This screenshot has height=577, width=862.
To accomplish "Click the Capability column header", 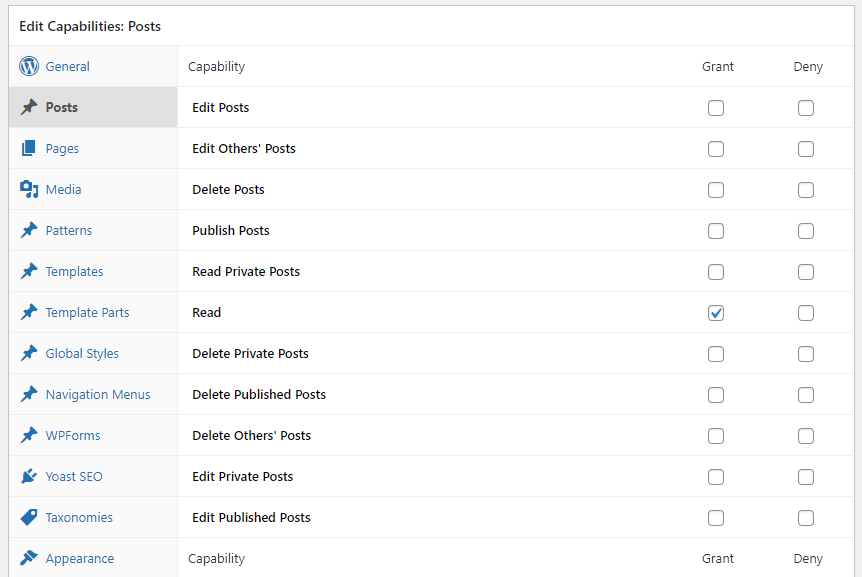I will pos(216,66).
